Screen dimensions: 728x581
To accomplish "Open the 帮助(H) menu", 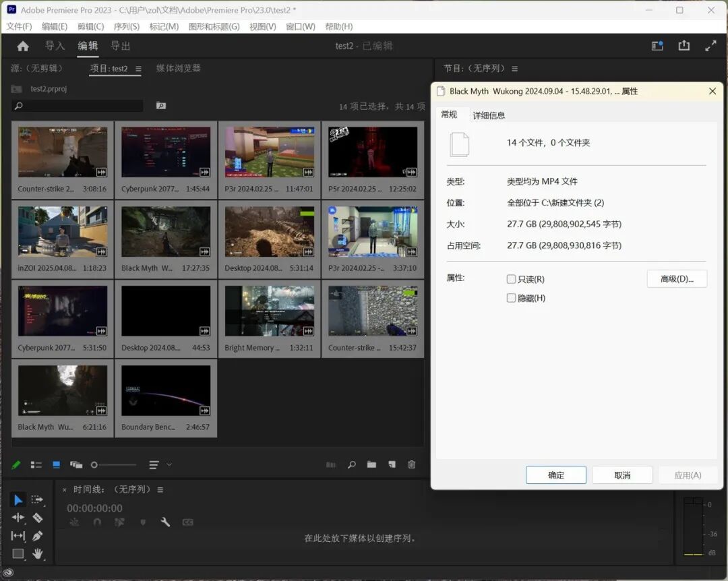I will click(339, 26).
